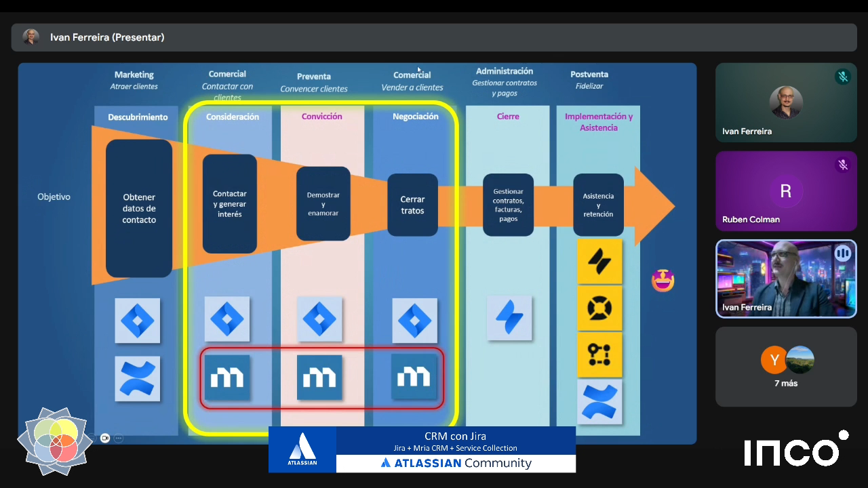This screenshot has height=488, width=868.
Task: Select Ruben Colman's participant tile
Action: [786, 191]
